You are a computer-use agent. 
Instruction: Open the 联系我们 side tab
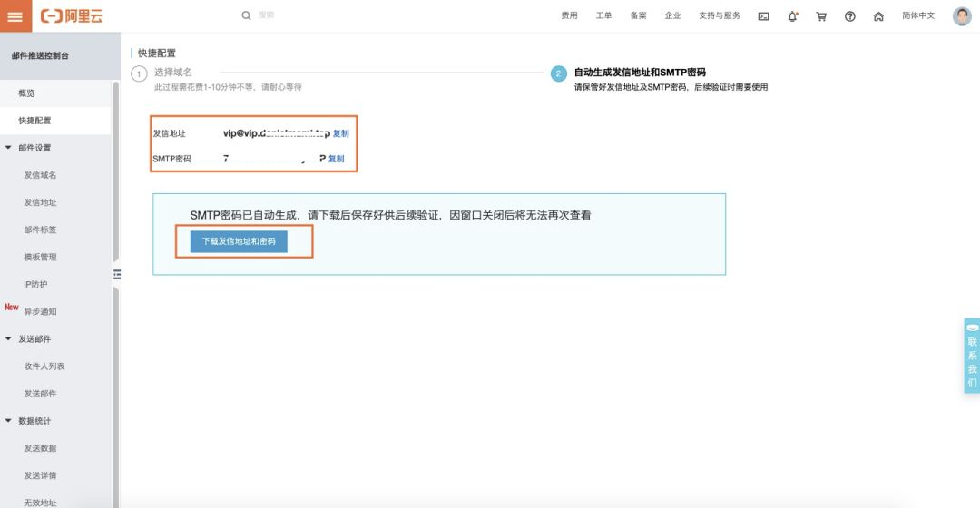coord(972,356)
